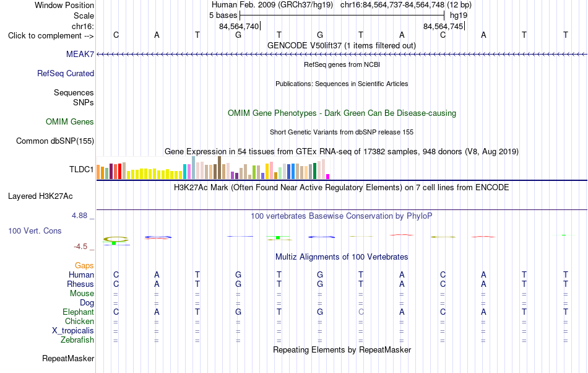588x373 pixels.
Task: Open 'Publications: Sequences in Scientific Articles' title
Action: [342, 84]
